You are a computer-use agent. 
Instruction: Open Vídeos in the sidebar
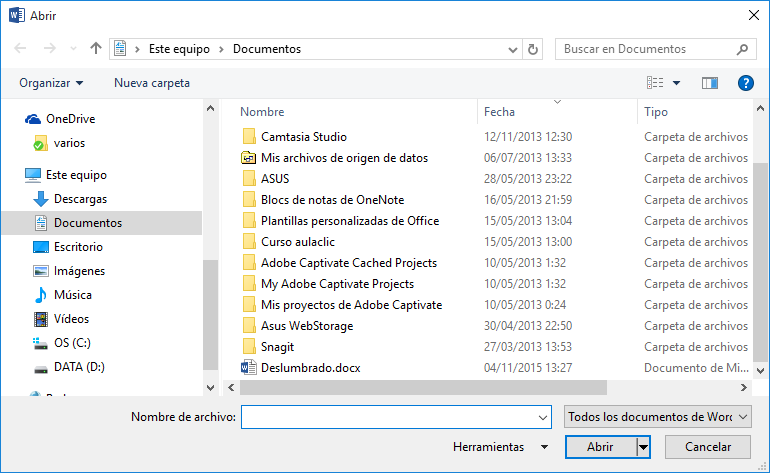pos(61,319)
